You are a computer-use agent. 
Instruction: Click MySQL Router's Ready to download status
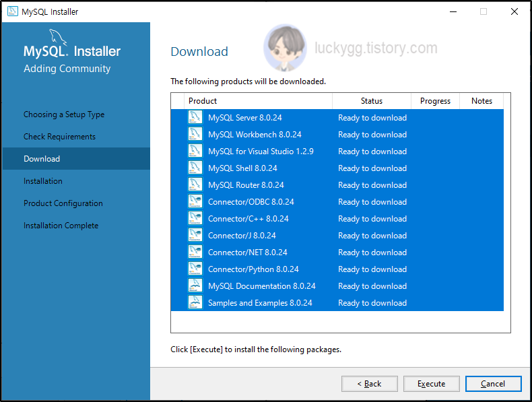[372, 185]
